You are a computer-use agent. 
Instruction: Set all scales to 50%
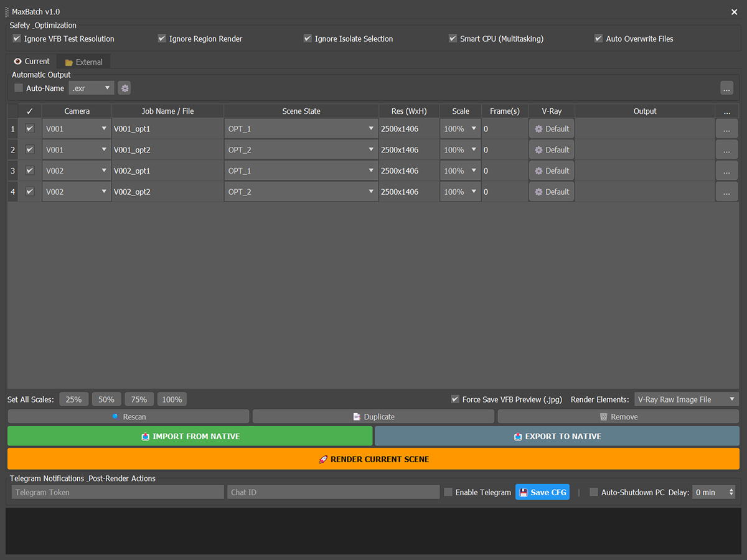pos(106,399)
